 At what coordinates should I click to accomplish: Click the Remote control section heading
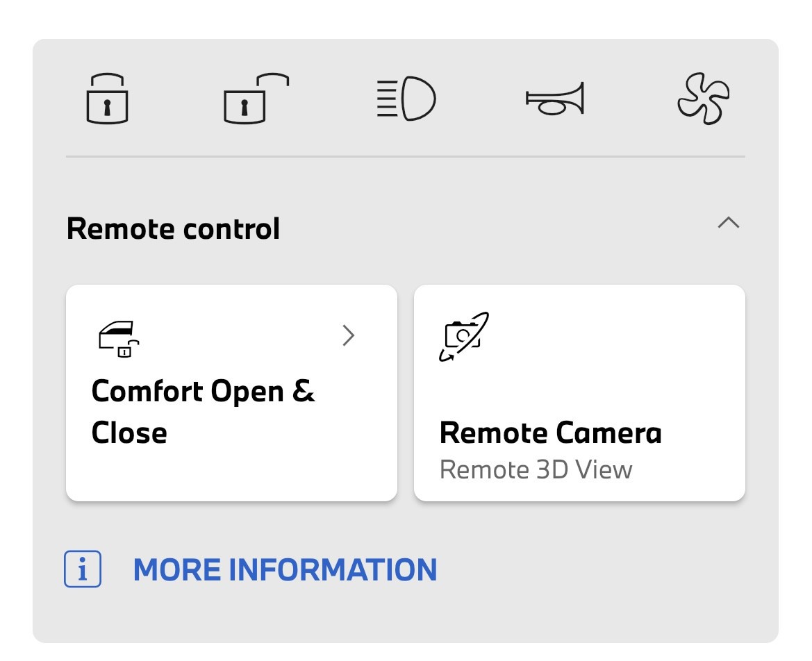[x=173, y=229]
